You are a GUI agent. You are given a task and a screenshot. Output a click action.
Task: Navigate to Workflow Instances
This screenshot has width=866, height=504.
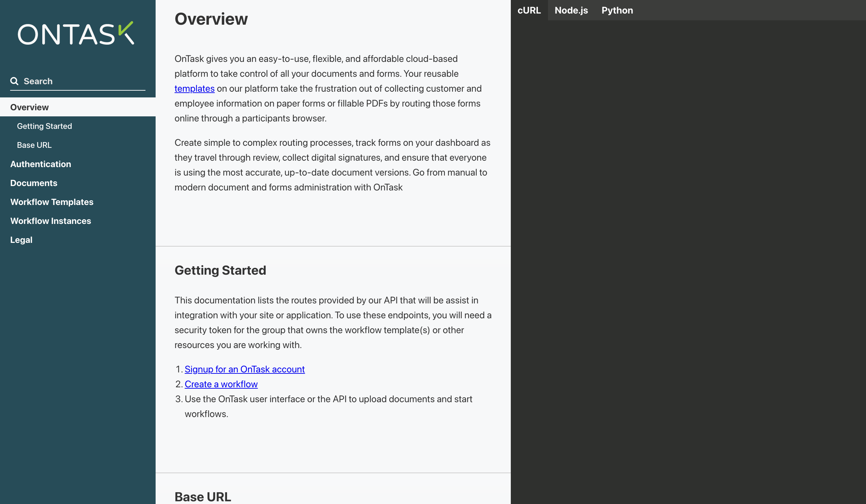78,221
